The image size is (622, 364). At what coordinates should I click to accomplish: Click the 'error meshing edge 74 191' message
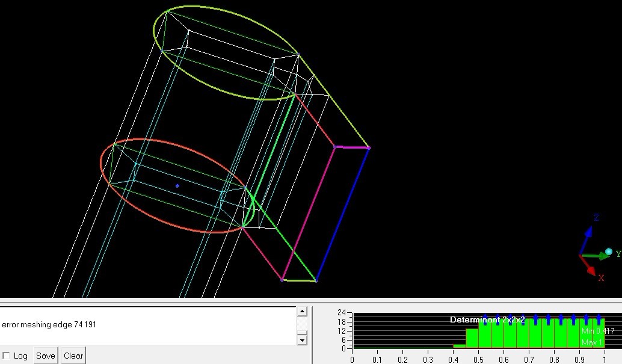pyautogui.click(x=49, y=325)
